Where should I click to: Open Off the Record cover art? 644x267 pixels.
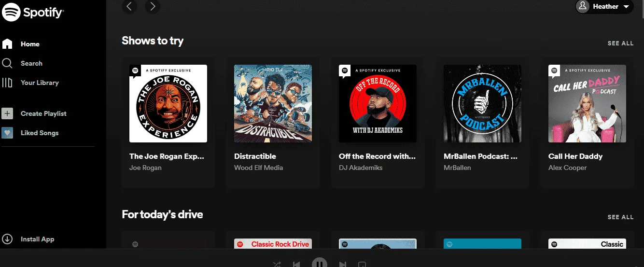click(378, 103)
